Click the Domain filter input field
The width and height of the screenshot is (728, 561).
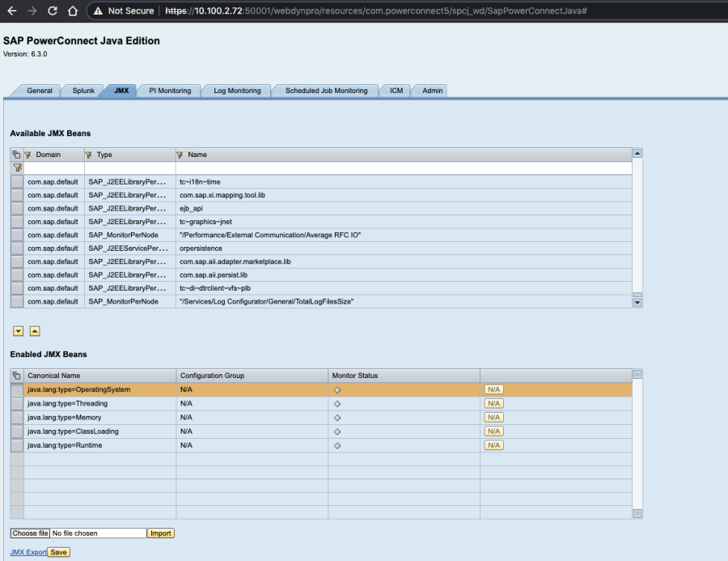pyautogui.click(x=54, y=168)
